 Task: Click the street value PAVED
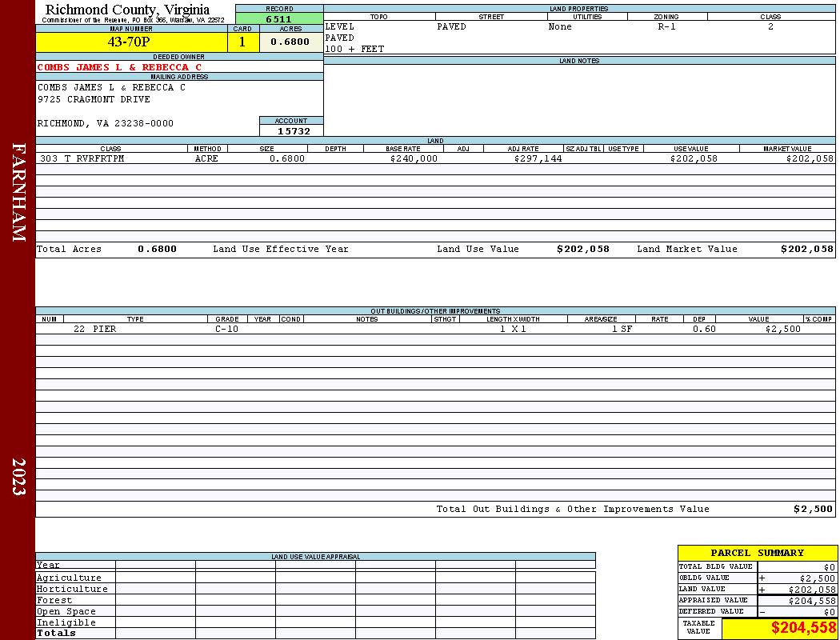(x=452, y=26)
